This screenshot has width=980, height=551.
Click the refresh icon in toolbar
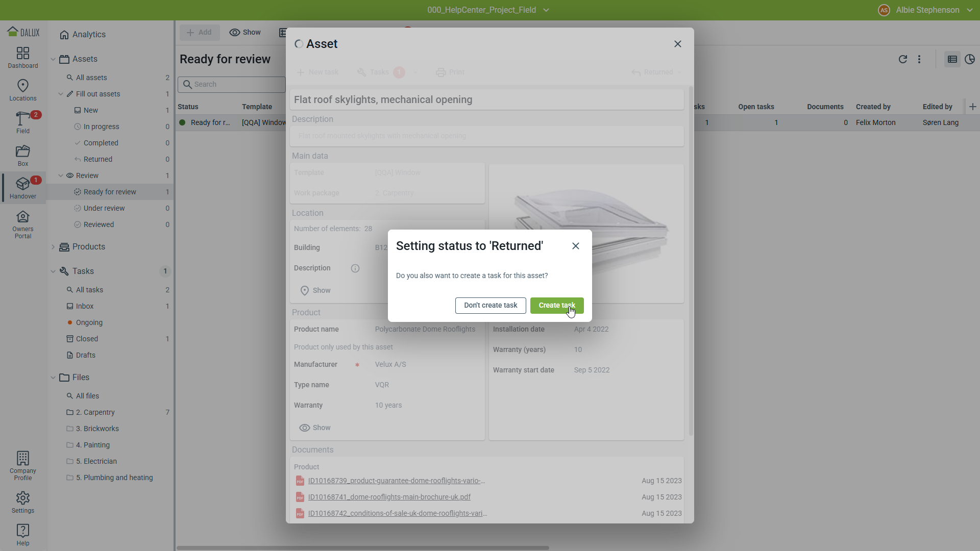click(x=902, y=59)
